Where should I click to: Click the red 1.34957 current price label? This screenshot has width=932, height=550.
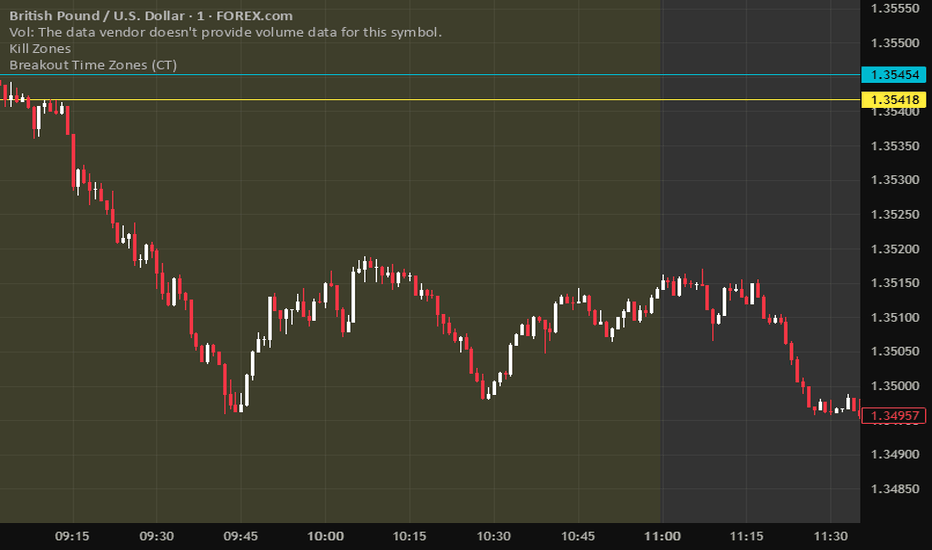coord(893,416)
